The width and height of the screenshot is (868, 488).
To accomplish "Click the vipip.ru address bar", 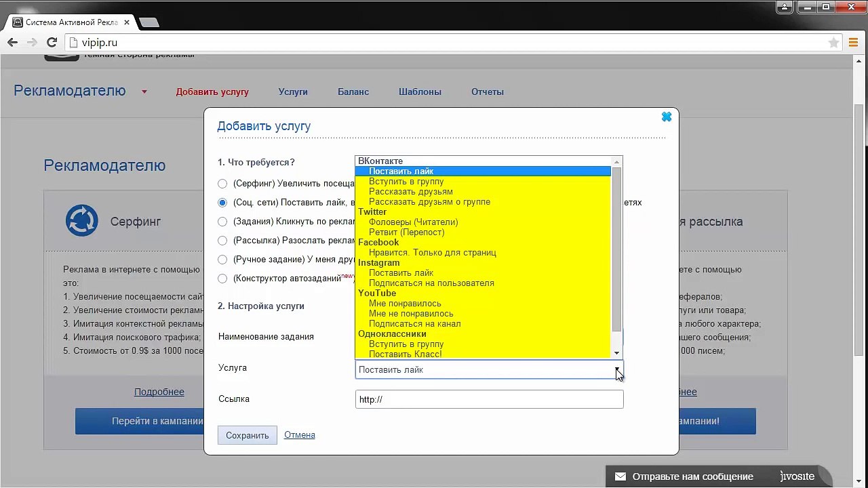I will point(453,43).
